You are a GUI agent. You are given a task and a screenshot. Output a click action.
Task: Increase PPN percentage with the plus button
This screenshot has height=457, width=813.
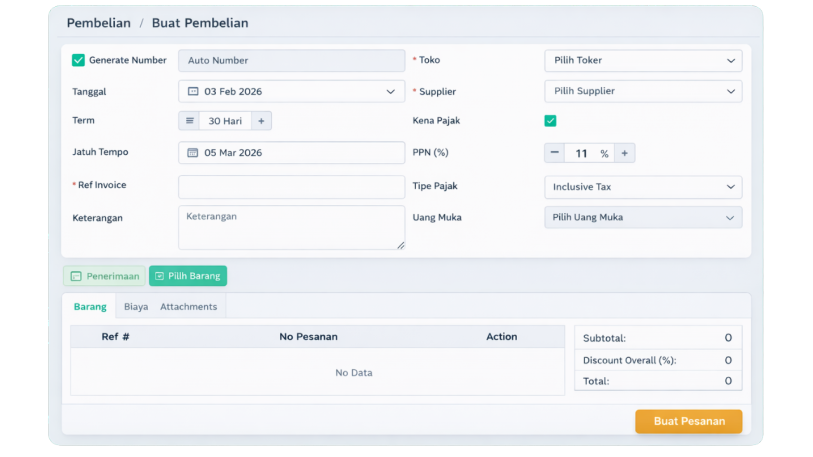pos(624,154)
